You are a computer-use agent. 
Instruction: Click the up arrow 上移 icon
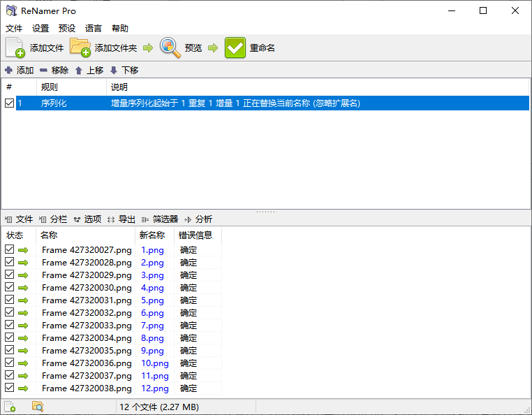(x=79, y=71)
